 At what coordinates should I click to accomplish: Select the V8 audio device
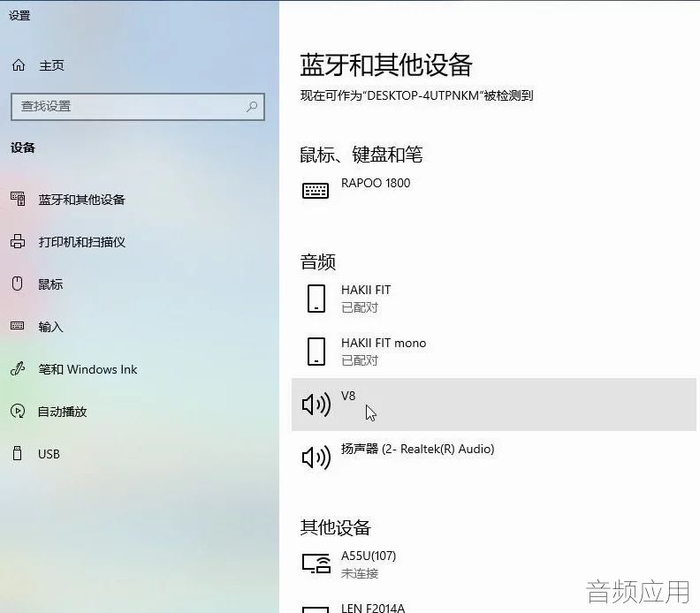point(494,405)
